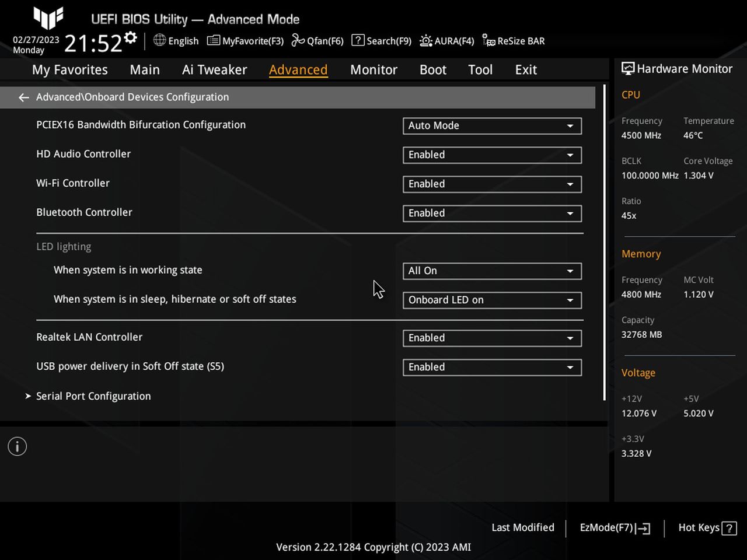
Task: Click the 02/27/2023 date display
Action: point(36,40)
